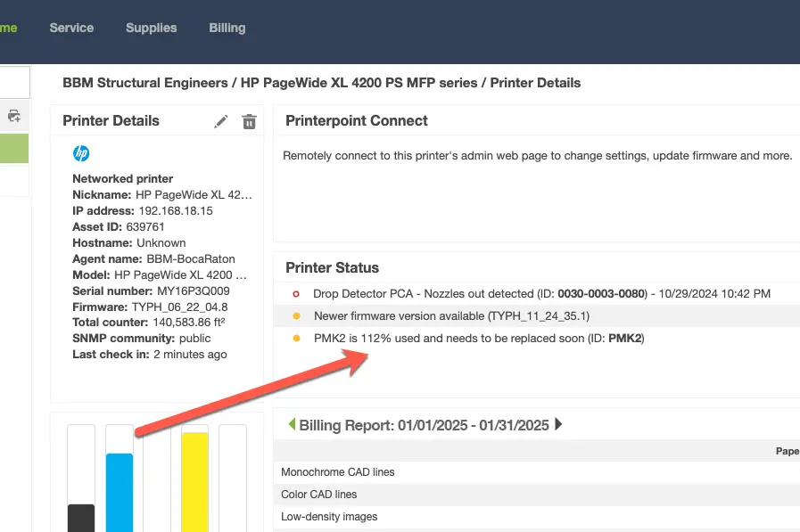The height and width of the screenshot is (532, 800).
Task: Switch to the Billing section
Action: (227, 28)
